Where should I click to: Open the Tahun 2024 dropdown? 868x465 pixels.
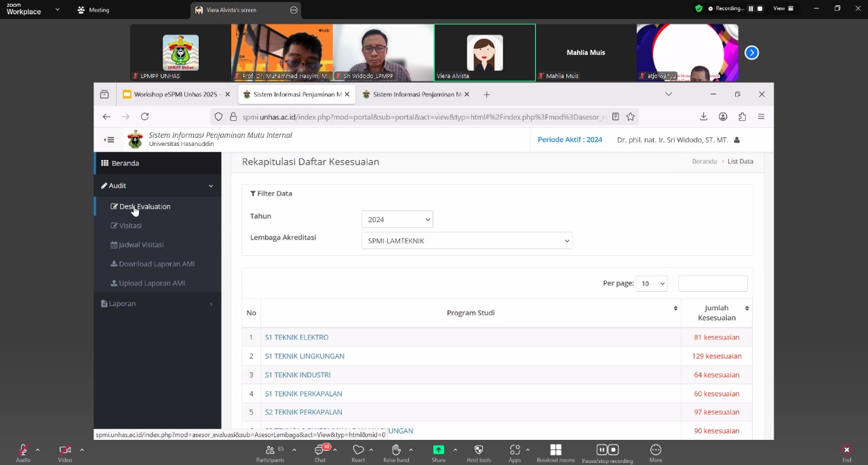click(397, 219)
